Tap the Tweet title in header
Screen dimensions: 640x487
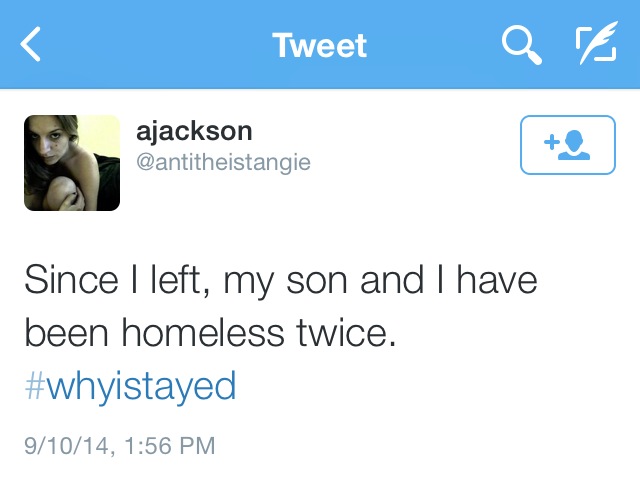(x=319, y=45)
